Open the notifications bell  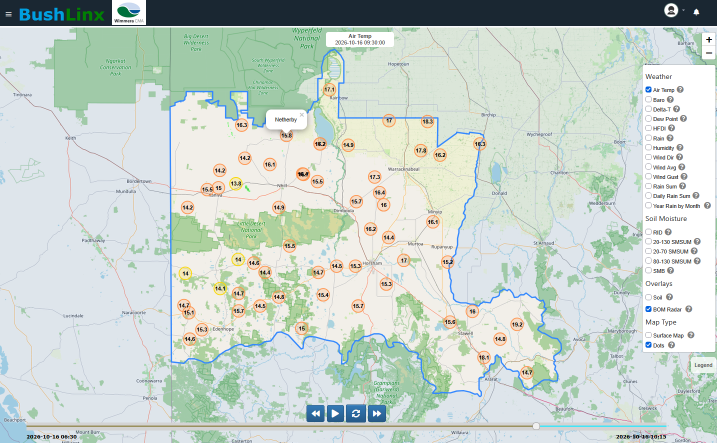[x=696, y=12]
